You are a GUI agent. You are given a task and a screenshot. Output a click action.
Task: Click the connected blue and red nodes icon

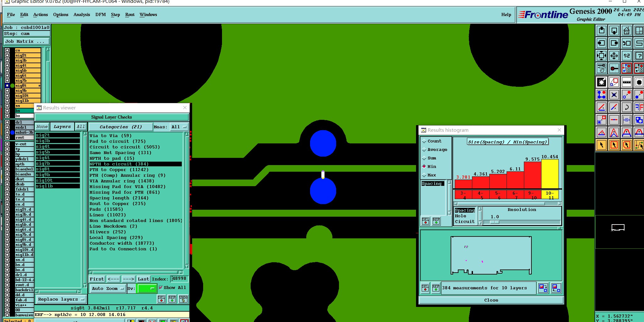[601, 95]
